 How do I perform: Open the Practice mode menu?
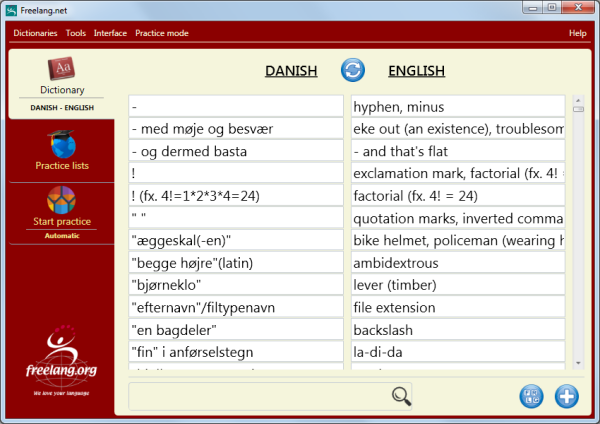pyautogui.click(x=162, y=33)
